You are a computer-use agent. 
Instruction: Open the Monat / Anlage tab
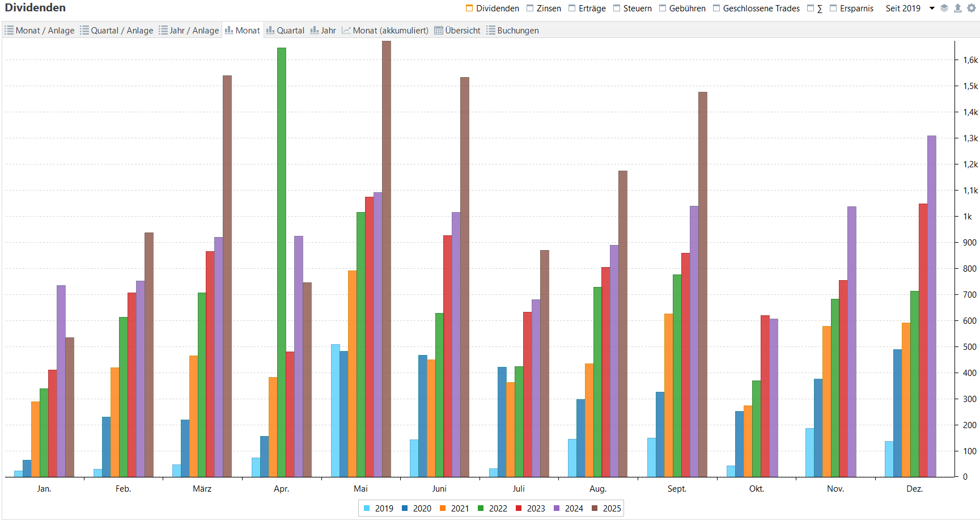(40, 31)
